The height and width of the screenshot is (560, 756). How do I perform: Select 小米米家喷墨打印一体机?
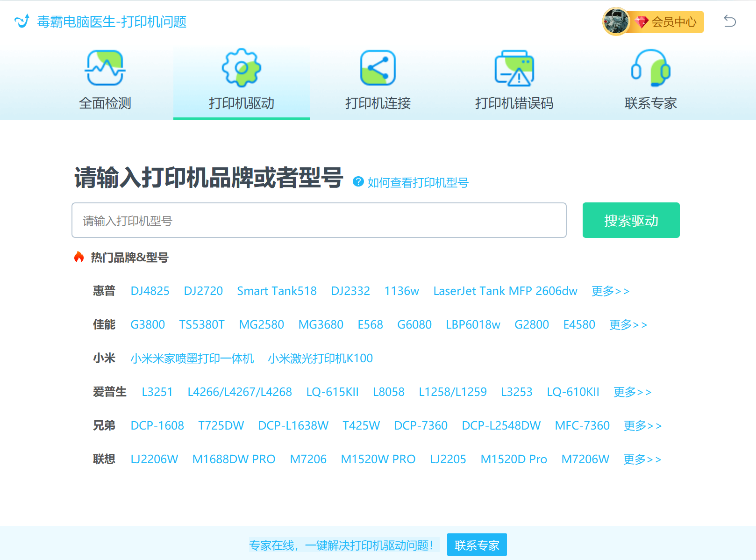pyautogui.click(x=192, y=358)
